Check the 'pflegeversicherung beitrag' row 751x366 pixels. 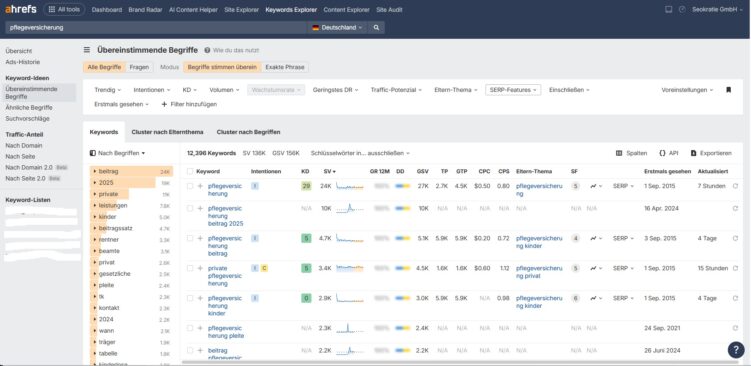tap(190, 238)
